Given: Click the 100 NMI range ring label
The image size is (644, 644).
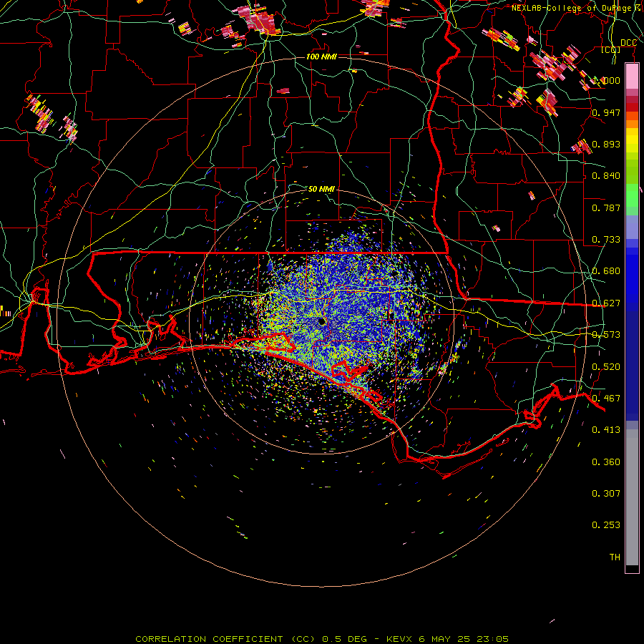Looking at the screenshot, I should pos(321,57).
